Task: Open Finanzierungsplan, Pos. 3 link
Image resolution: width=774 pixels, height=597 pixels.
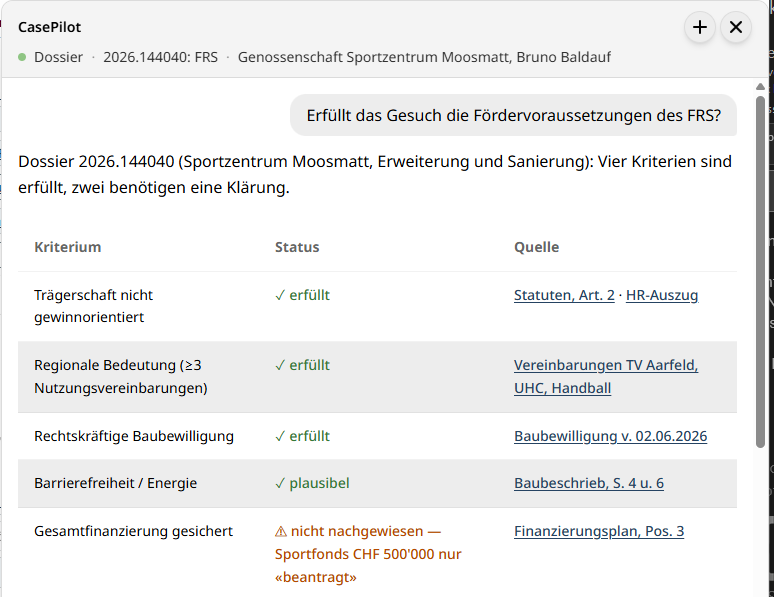Action: pyautogui.click(x=599, y=531)
